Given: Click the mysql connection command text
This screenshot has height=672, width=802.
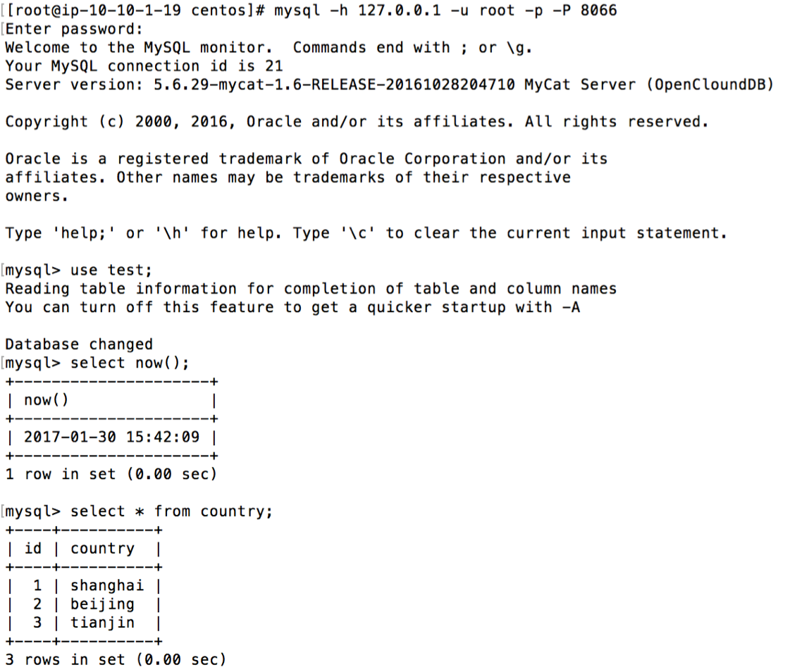Looking at the screenshot, I should tap(445, 11).
